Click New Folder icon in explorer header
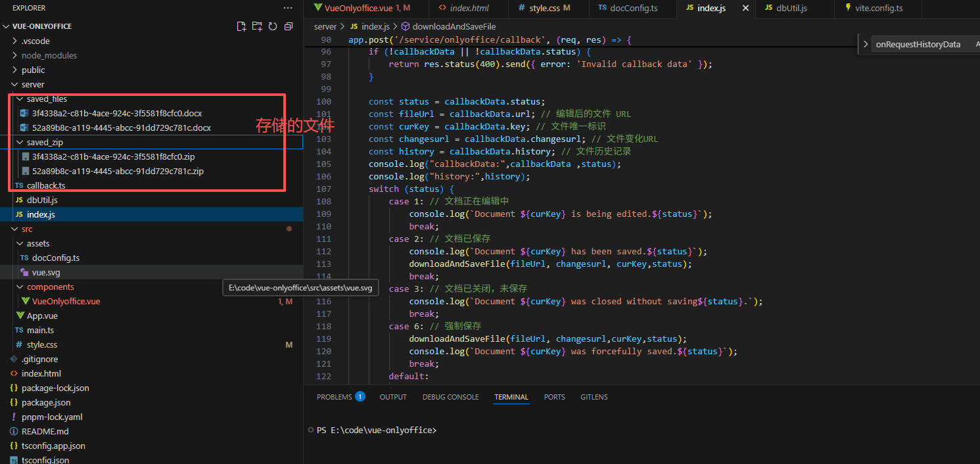980x464 pixels. coord(257,26)
